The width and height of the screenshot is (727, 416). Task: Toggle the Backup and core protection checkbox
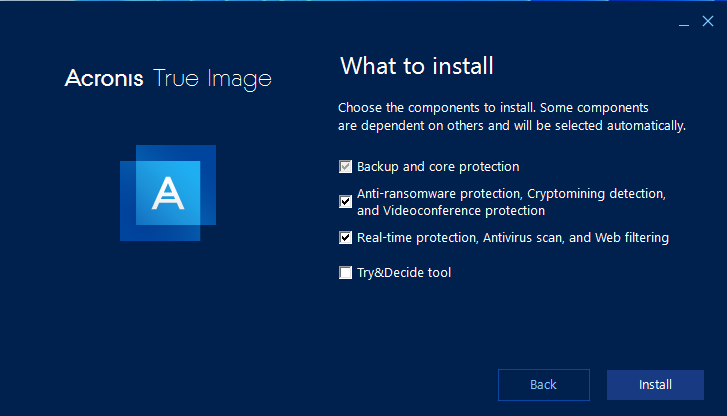(x=346, y=167)
